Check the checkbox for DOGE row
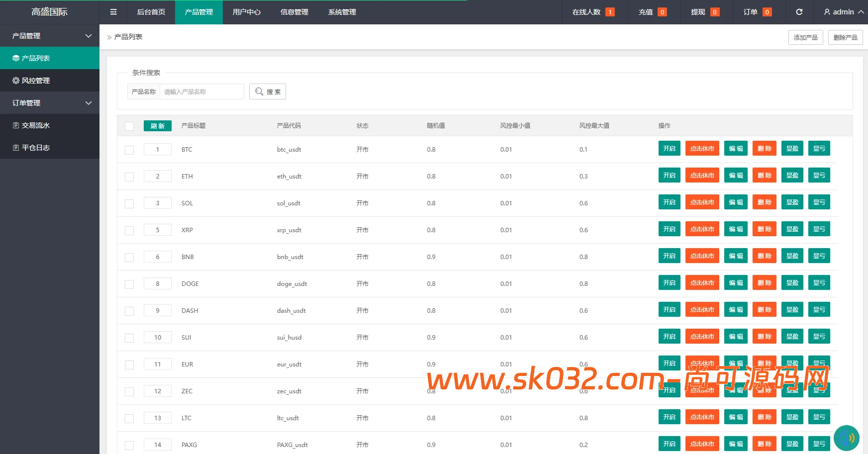868x454 pixels. (129, 284)
